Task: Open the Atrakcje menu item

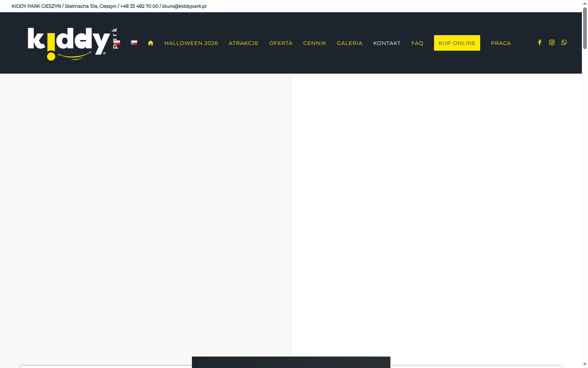Action: (x=243, y=43)
